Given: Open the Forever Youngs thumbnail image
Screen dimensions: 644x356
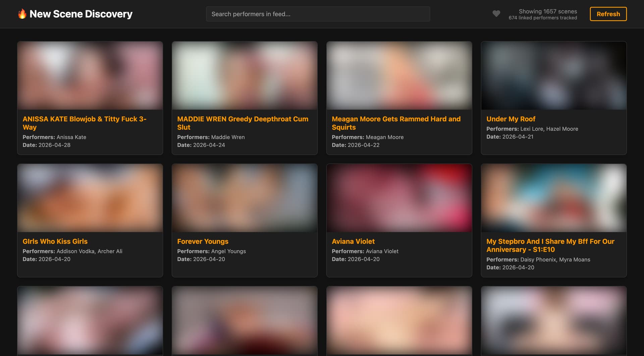Looking at the screenshot, I should (x=245, y=198).
